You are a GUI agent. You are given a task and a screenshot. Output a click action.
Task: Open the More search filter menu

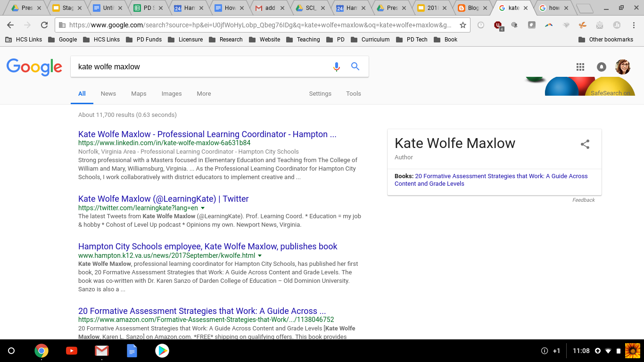point(204,94)
